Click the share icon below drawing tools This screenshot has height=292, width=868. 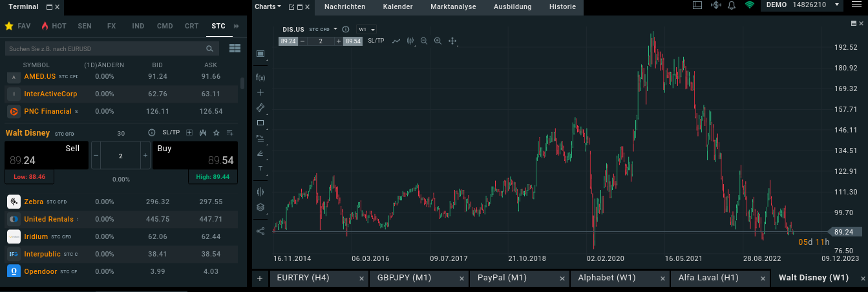(260, 231)
